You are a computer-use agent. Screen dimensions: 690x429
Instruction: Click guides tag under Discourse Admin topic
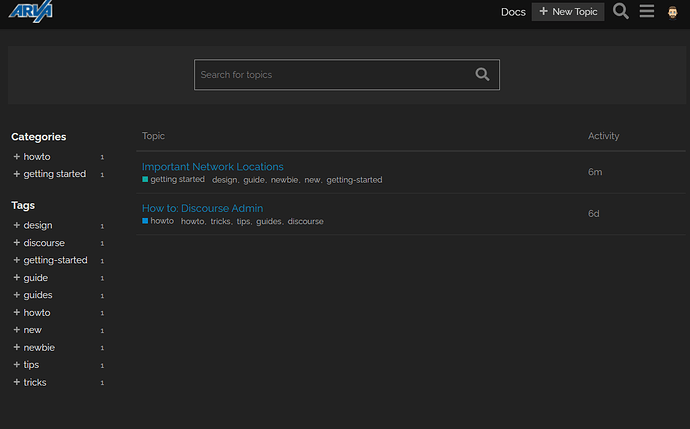pyautogui.click(x=268, y=221)
